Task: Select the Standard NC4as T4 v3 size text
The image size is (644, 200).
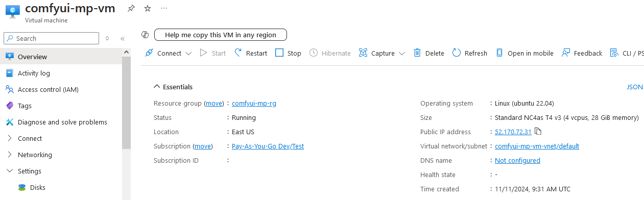Action: click(x=567, y=117)
